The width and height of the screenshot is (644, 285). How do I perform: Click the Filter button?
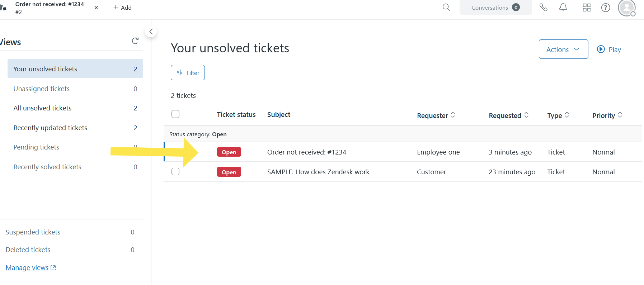(188, 73)
